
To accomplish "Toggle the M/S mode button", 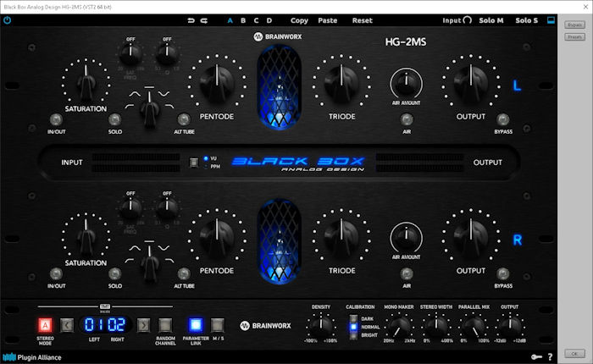I will click(218, 325).
